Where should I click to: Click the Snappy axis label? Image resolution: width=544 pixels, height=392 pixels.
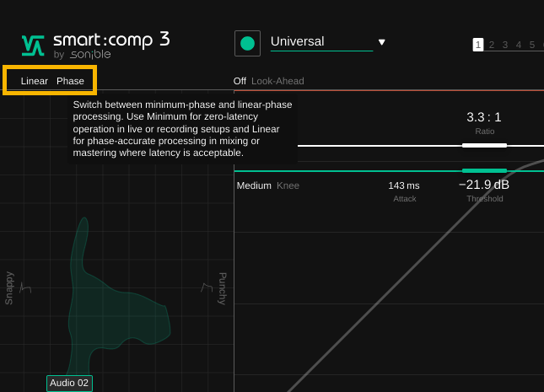pos(9,288)
